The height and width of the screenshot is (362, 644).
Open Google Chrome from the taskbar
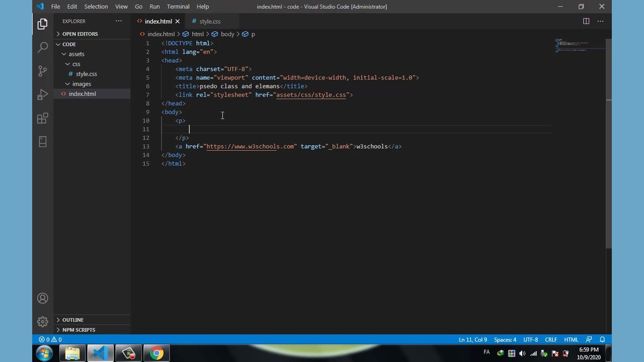(x=156, y=353)
